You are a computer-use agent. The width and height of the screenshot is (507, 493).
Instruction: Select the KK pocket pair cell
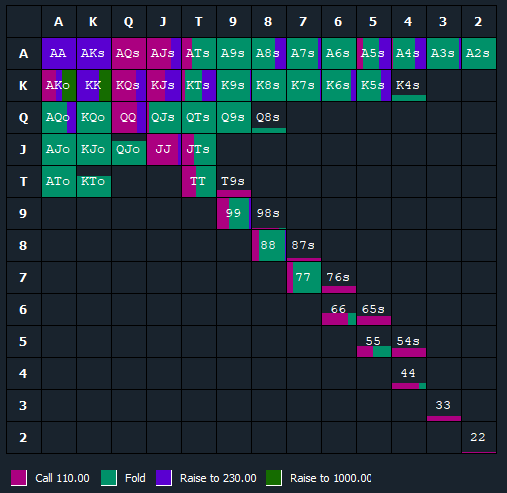click(x=94, y=85)
